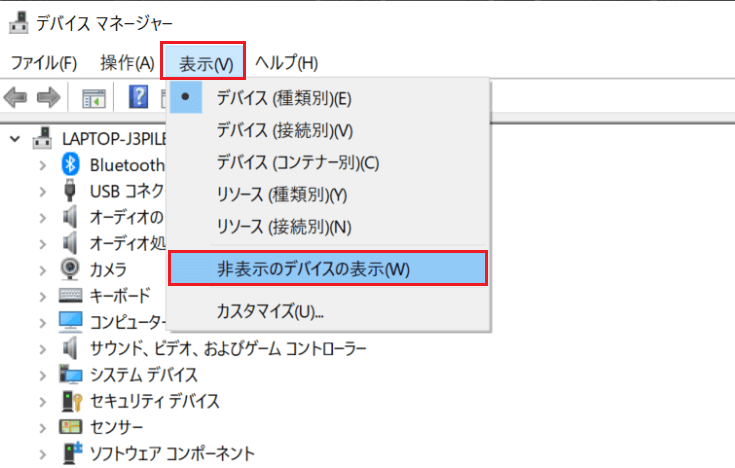
Task: Click the keyboard (キーボード) icon
Action: [71, 295]
